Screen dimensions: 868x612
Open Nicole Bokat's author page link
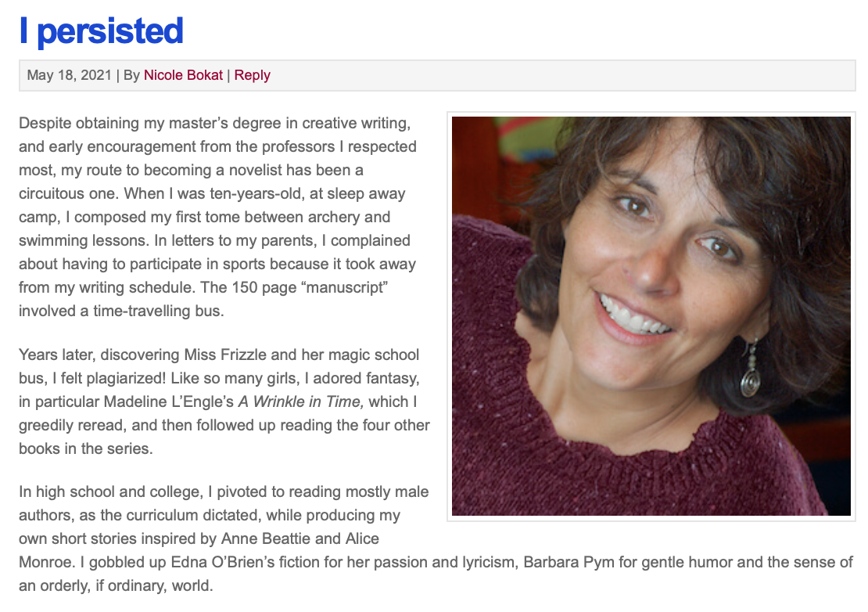(x=183, y=75)
